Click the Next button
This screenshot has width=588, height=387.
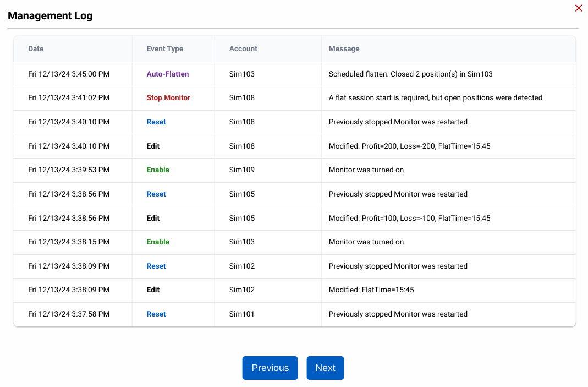click(325, 368)
